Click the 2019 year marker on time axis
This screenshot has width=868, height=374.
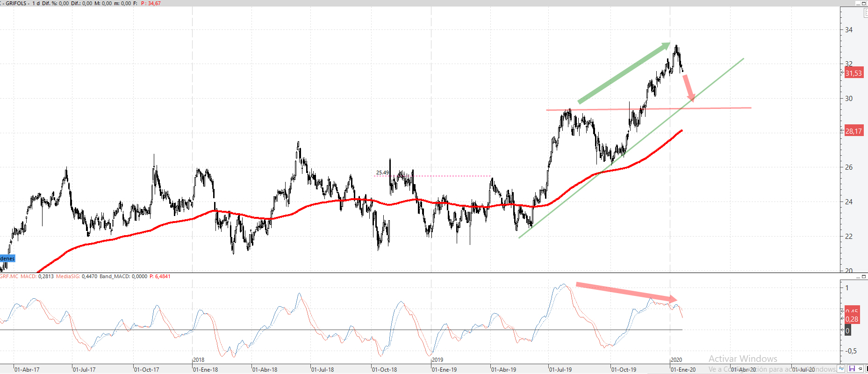(438, 360)
